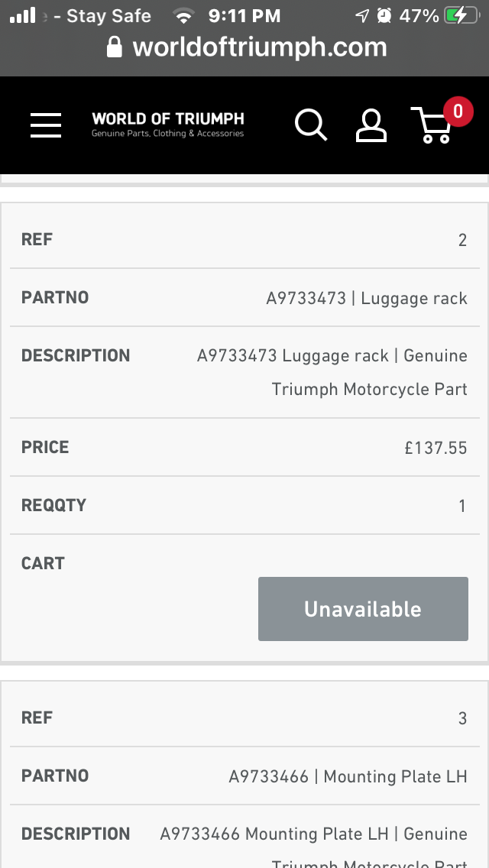The image size is (489, 868).
Task: Tap the REQQTY value 1
Action: click(x=461, y=506)
